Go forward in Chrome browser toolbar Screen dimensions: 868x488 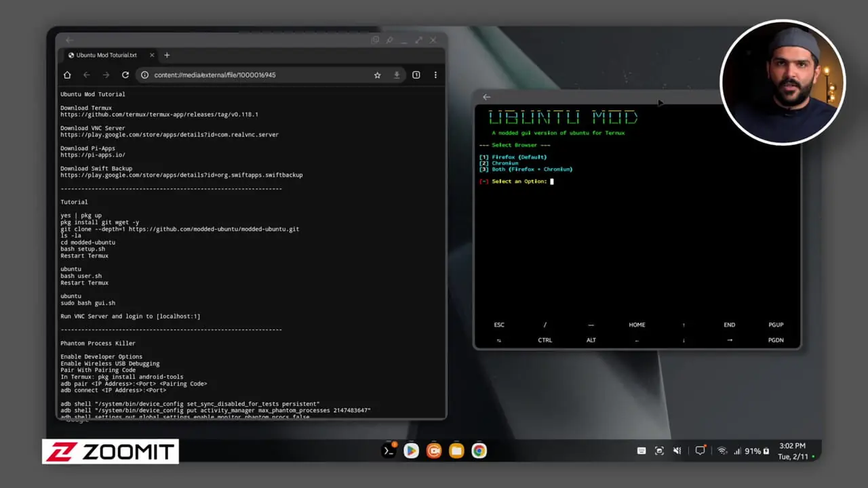pos(106,75)
